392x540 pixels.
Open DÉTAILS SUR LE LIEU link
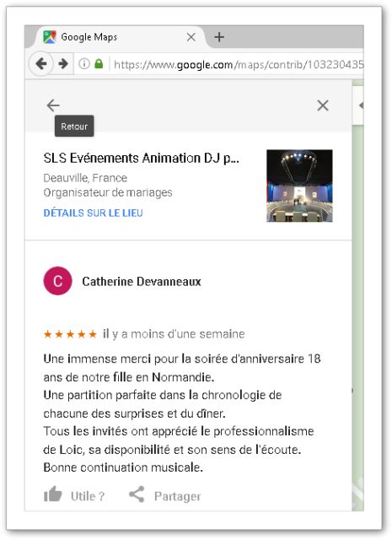point(93,213)
